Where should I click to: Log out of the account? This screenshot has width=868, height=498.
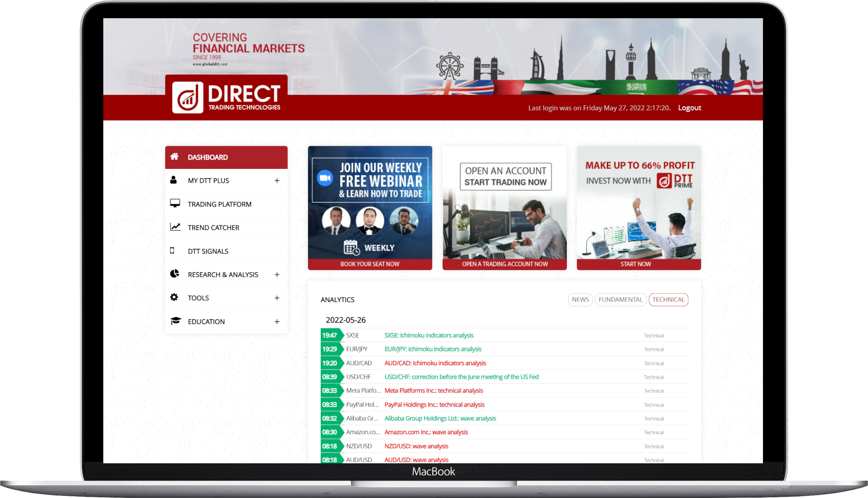690,108
